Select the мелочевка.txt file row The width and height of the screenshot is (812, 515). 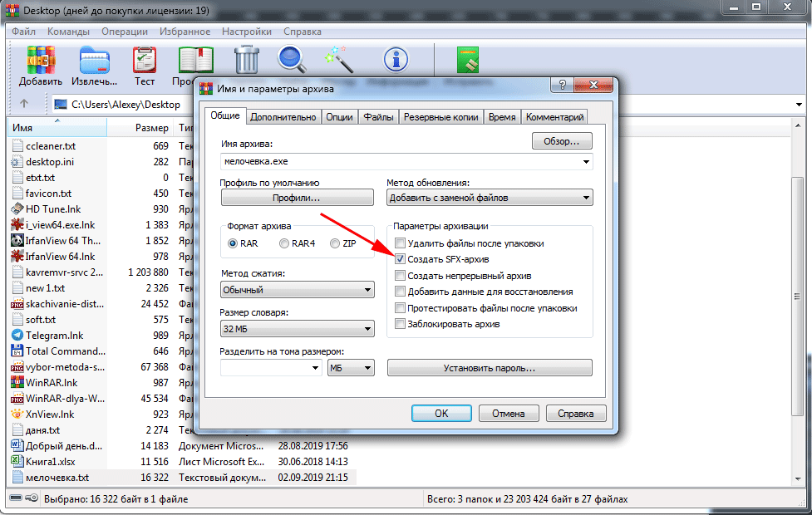pyautogui.click(x=182, y=478)
